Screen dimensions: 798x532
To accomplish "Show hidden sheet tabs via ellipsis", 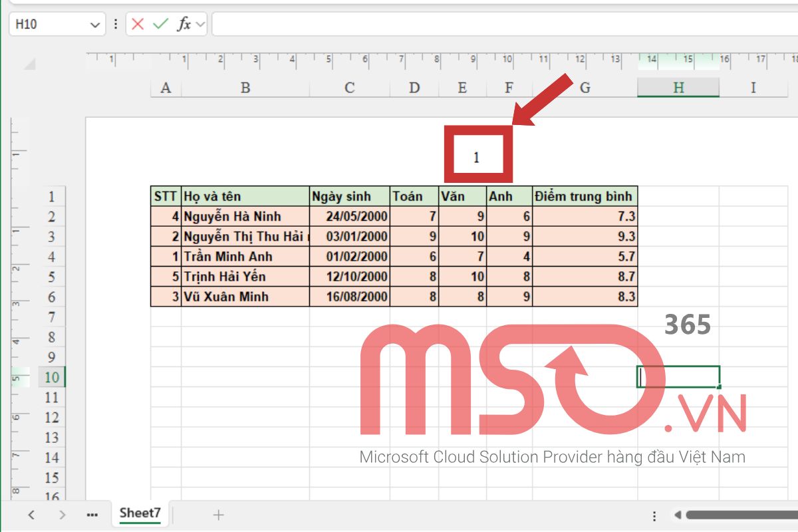I will click(x=92, y=515).
